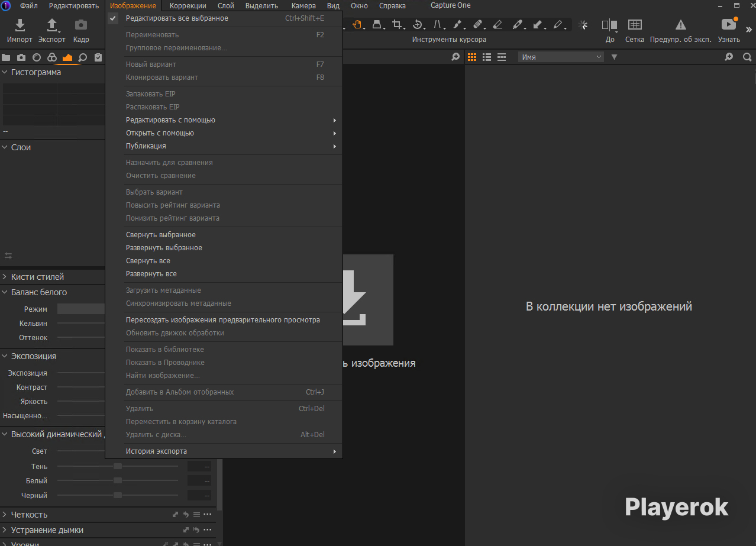The image size is (756, 546).
Task: Click the Предупр. об эксп. warning icon
Action: [x=681, y=25]
